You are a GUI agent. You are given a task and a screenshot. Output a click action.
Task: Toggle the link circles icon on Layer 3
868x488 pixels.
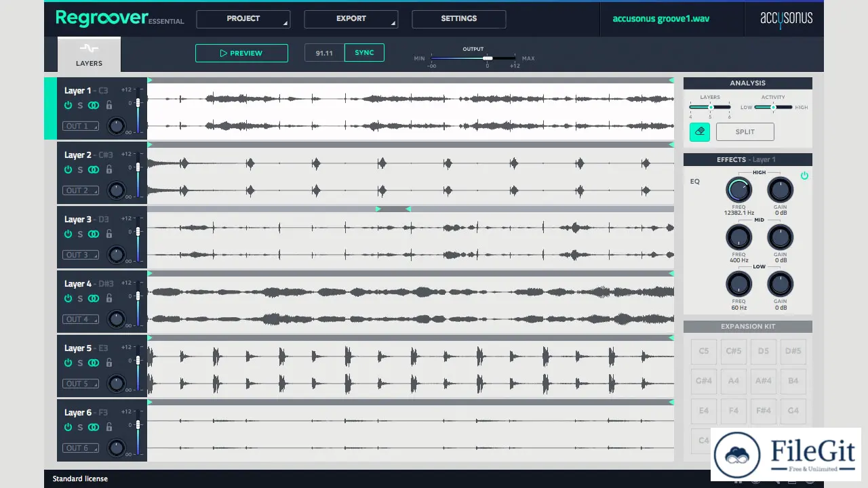pos(94,234)
